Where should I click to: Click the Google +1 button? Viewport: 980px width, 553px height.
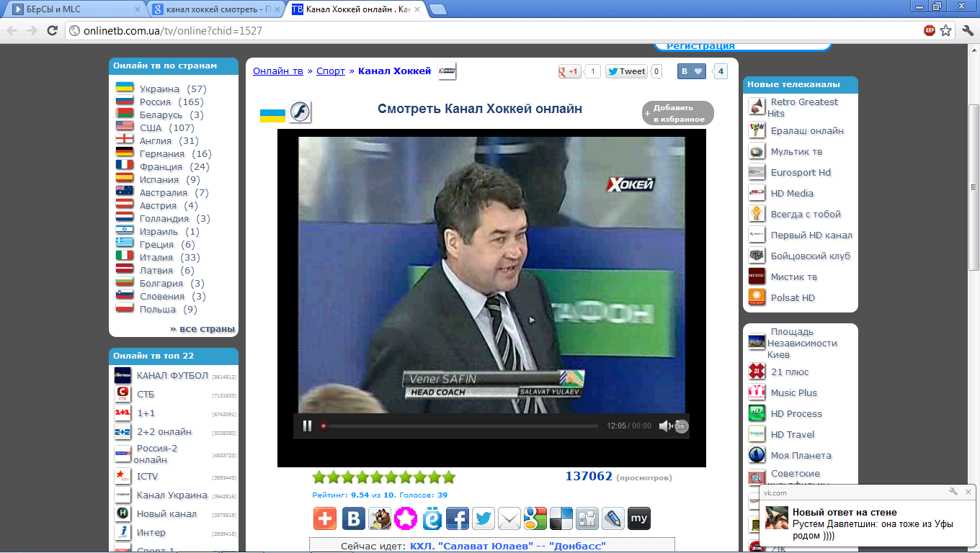[x=570, y=71]
